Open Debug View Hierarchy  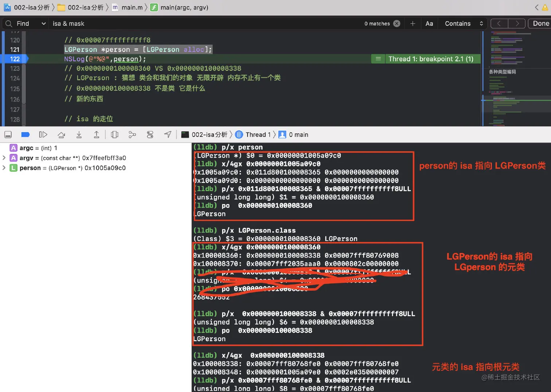click(x=114, y=135)
